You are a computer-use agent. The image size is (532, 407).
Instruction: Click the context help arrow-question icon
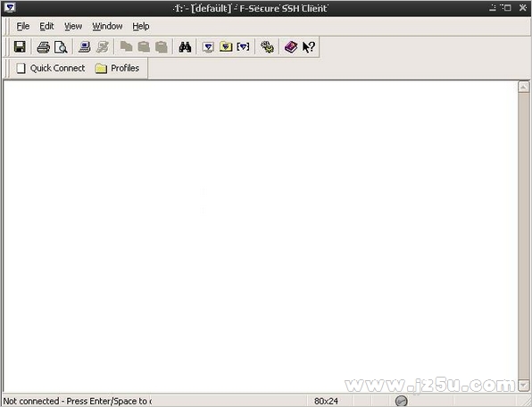coord(309,46)
